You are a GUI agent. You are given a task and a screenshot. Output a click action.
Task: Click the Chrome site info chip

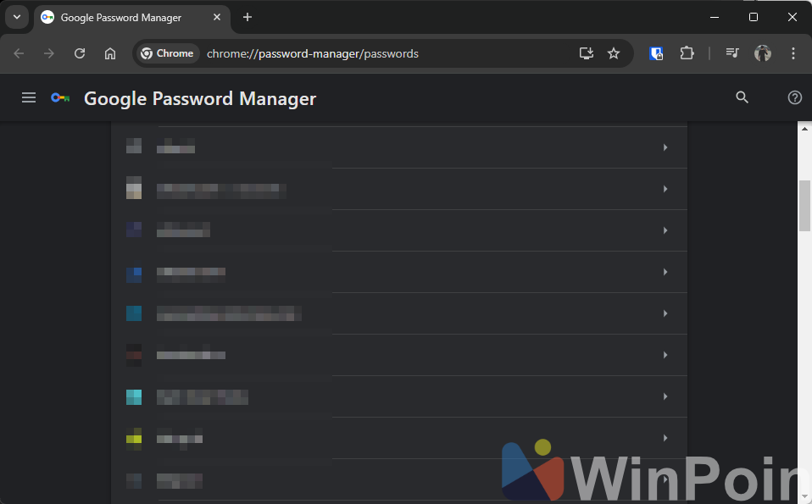tap(167, 53)
